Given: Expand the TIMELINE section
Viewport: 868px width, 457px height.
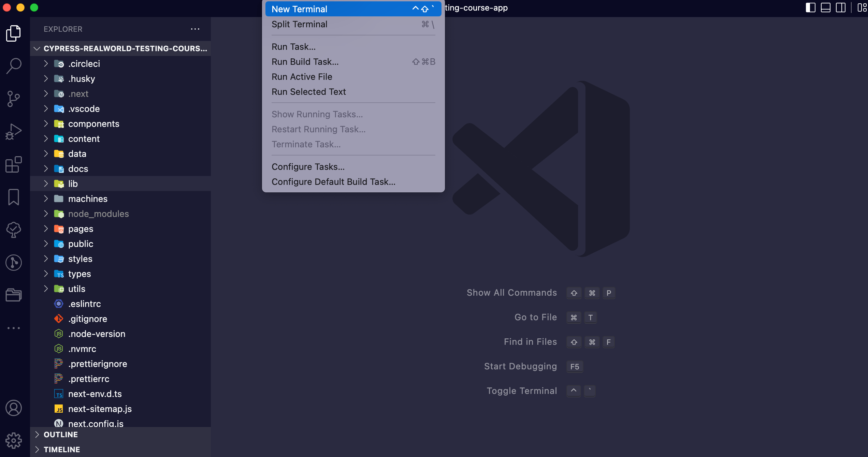Looking at the screenshot, I should [62, 449].
